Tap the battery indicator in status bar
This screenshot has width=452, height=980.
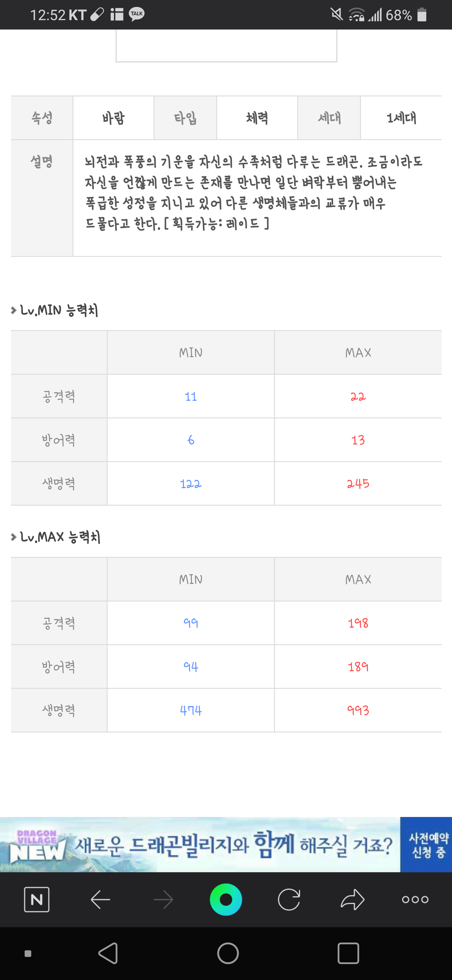(x=422, y=15)
